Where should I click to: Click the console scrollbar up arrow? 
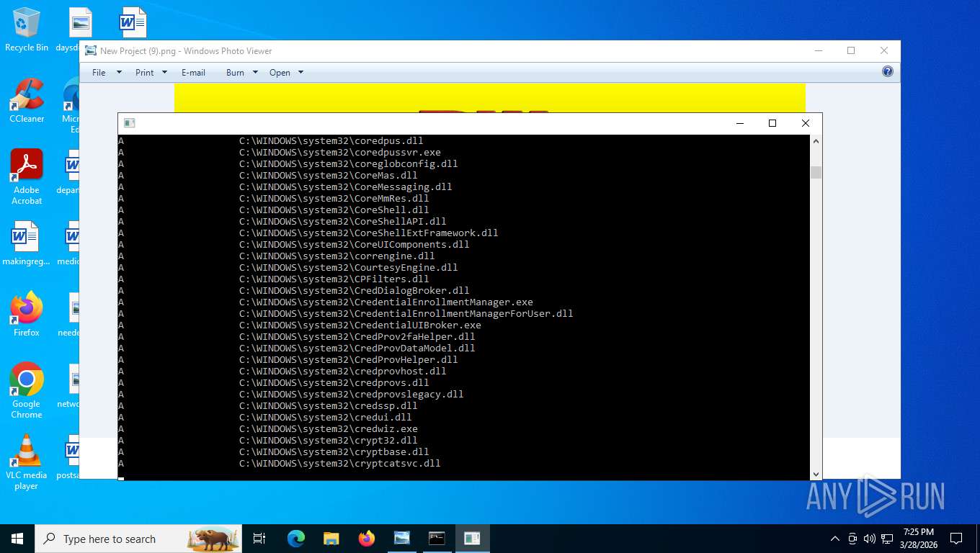pyautogui.click(x=816, y=141)
